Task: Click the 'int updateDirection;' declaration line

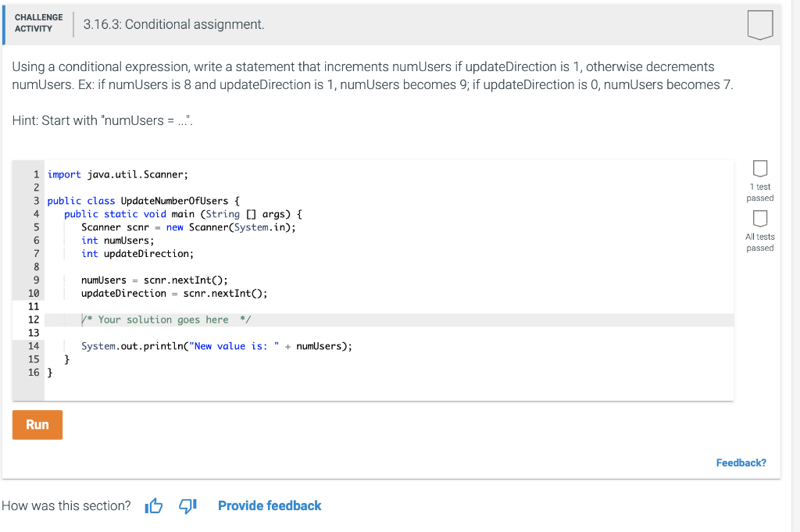Action: pos(137,253)
